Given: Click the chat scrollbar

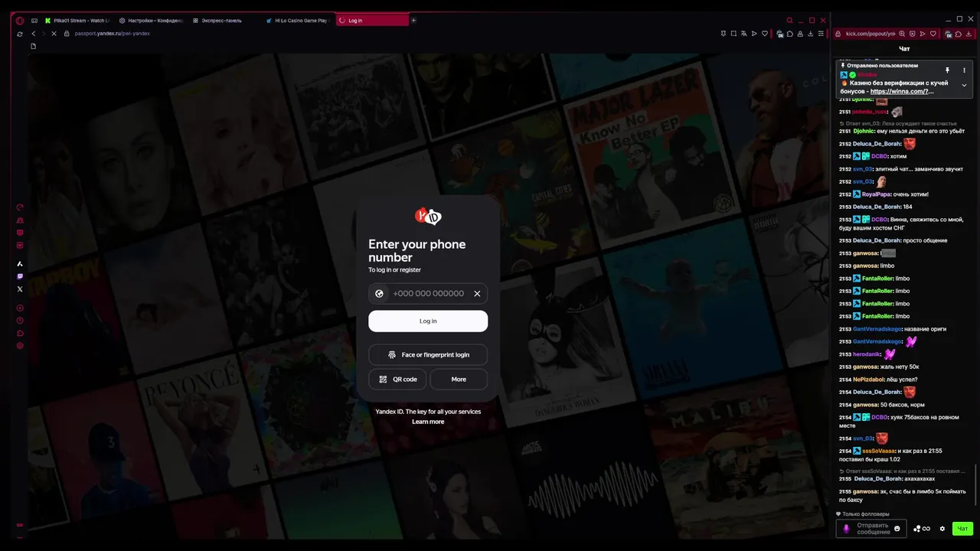Looking at the screenshot, I should tap(976, 485).
